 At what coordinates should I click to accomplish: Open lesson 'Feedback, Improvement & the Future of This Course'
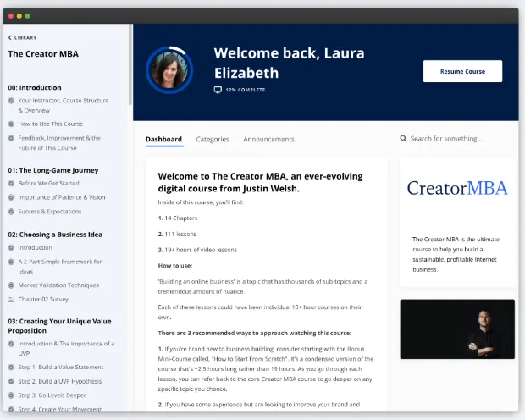[59, 143]
